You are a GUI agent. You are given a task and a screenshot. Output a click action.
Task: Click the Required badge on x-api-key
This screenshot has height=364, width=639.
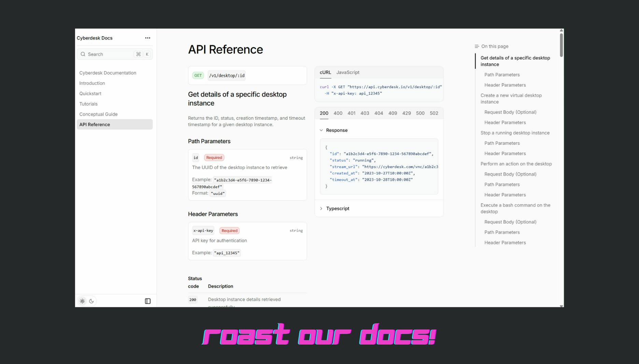click(x=229, y=231)
